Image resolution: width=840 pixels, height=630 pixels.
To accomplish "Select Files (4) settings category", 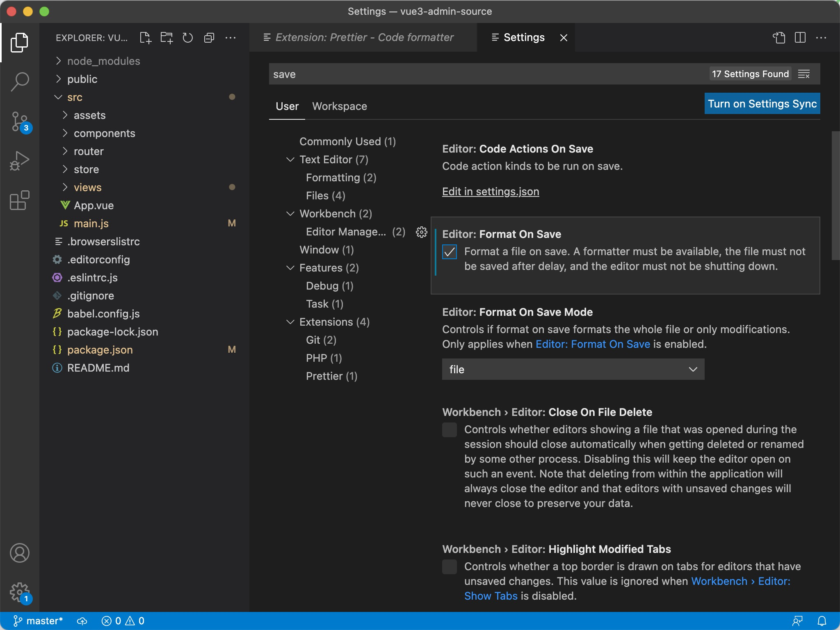I will tap(325, 196).
